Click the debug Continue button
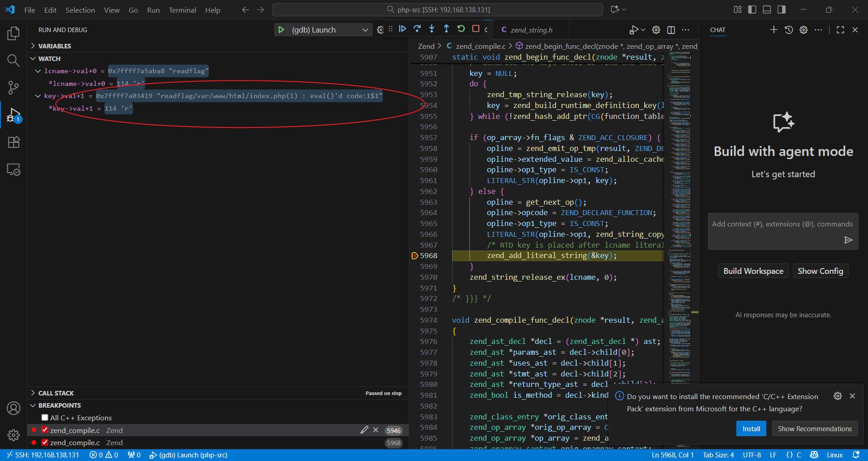 pos(402,29)
